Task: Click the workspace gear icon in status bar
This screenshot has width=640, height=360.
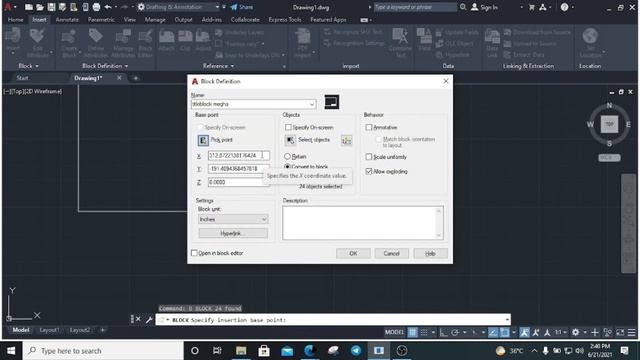Action: (576, 332)
